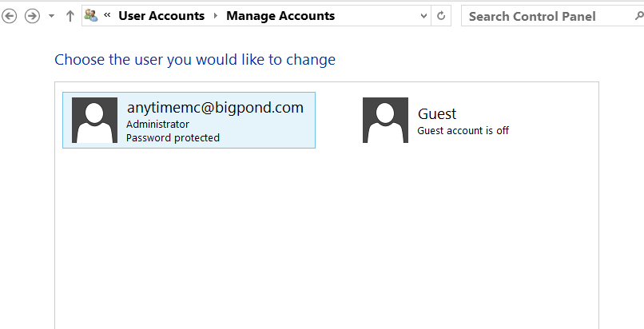Select the anytimemc account avatar picture
The width and height of the screenshot is (644, 329).
[94, 121]
